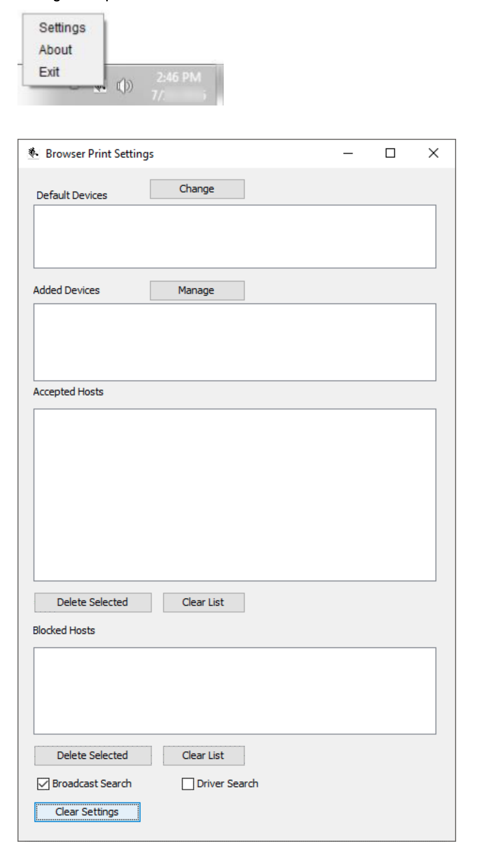The image size is (484, 868).
Task: Maximize the Browser Print Settings window
Action: click(390, 153)
